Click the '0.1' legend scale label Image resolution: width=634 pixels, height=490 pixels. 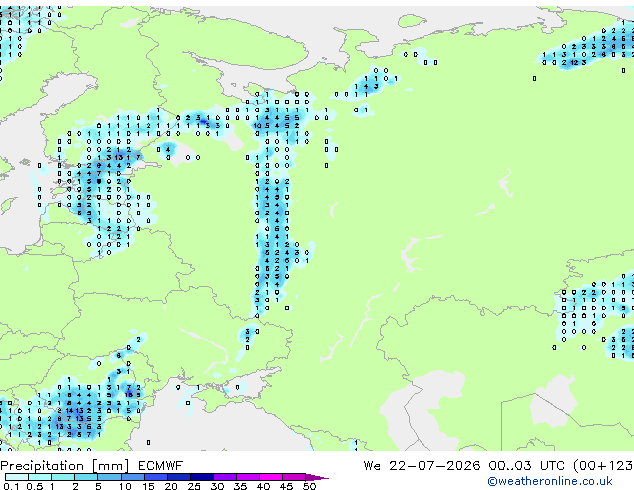11,486
